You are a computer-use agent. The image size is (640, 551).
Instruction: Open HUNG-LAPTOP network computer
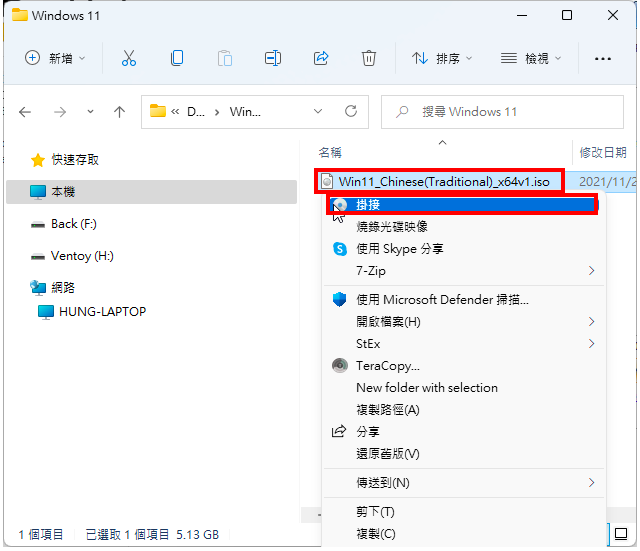[151, 311]
